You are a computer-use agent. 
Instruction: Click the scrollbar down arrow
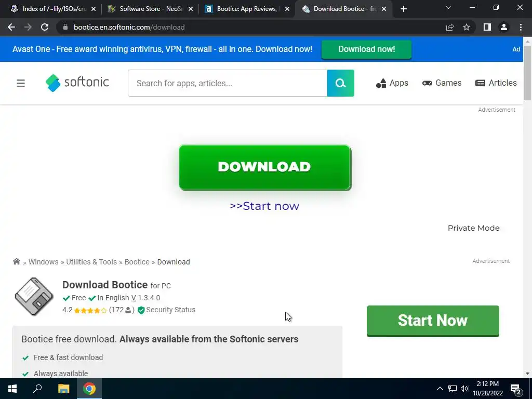[527, 374]
